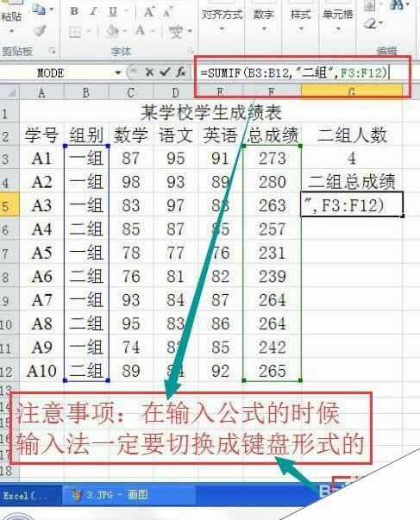420x520 pixels.
Task: Click total score cell 231
Action: tap(272, 253)
